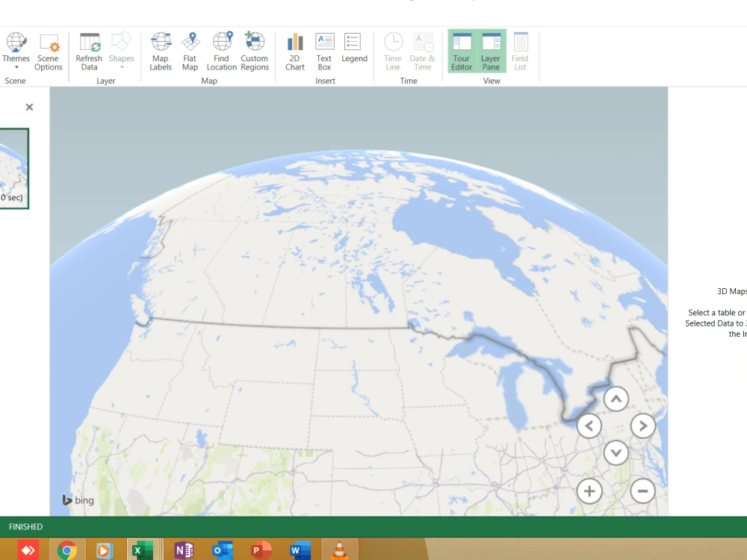
Task: Switch to Flat Map view
Action: 190,52
